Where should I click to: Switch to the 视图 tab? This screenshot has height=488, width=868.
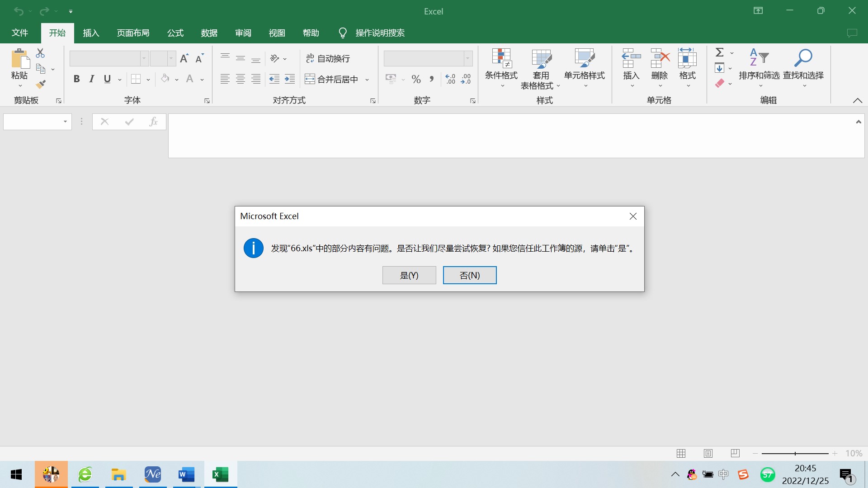click(x=277, y=33)
